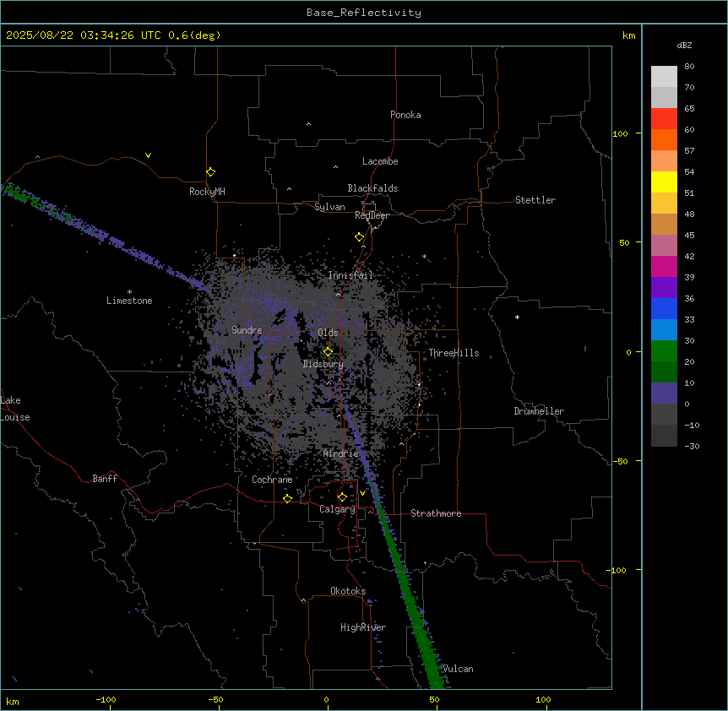Click the Olds town label

[328, 333]
